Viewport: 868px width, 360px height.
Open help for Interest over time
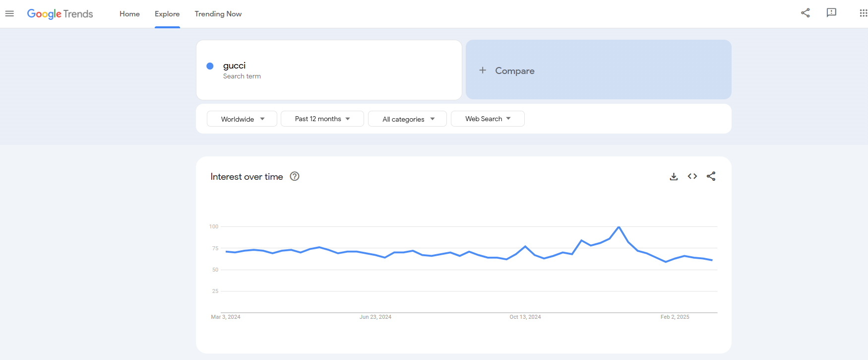(x=295, y=176)
